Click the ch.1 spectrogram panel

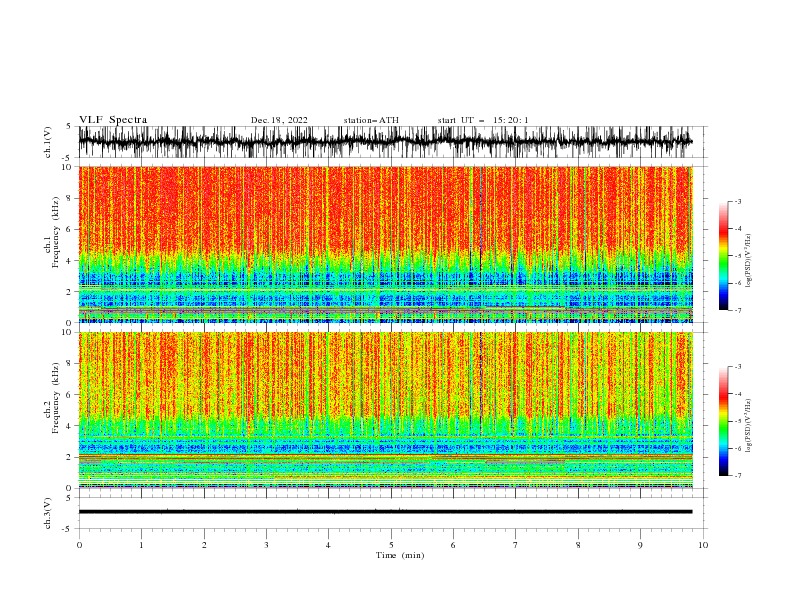pos(385,244)
